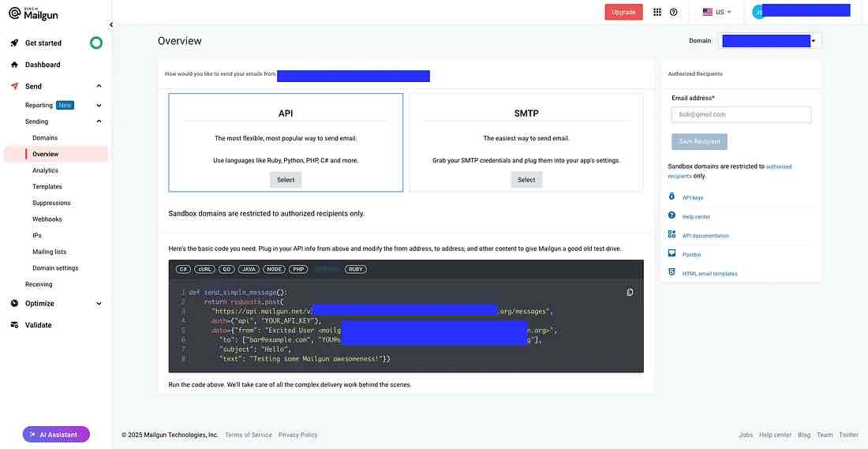
Task: Go to Dashboard home icon
Action: point(15,65)
